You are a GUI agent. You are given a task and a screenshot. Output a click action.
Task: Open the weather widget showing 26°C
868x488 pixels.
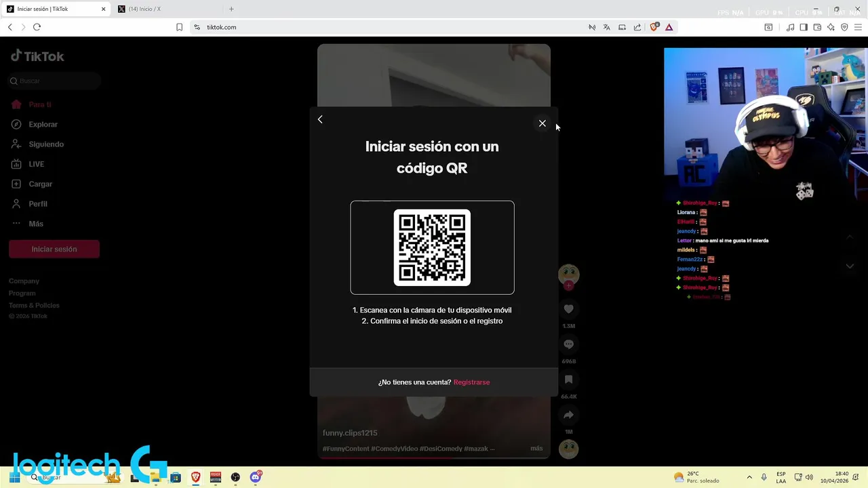coord(697,477)
